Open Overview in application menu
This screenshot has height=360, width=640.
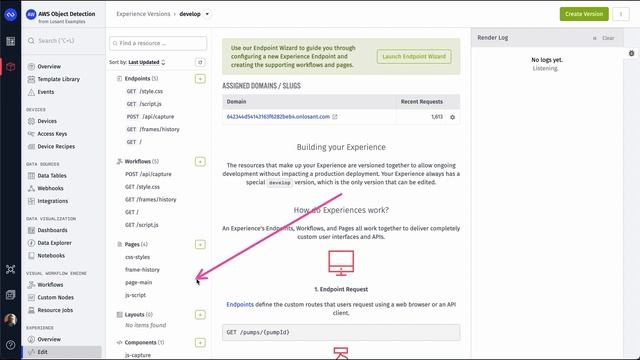pos(49,66)
